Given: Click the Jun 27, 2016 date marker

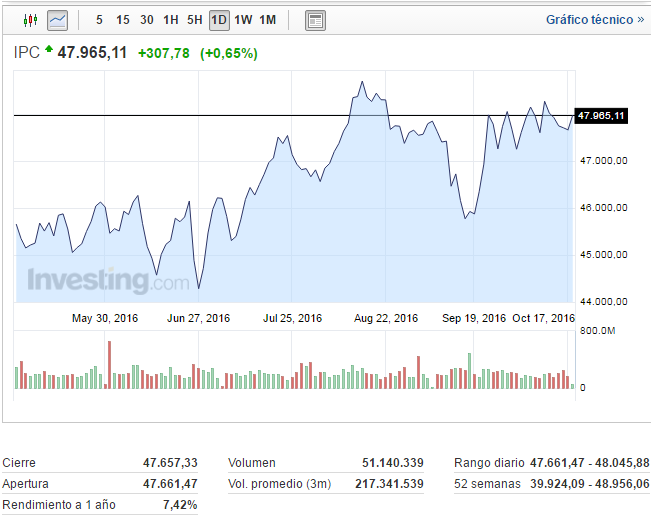Looking at the screenshot, I should [199, 318].
